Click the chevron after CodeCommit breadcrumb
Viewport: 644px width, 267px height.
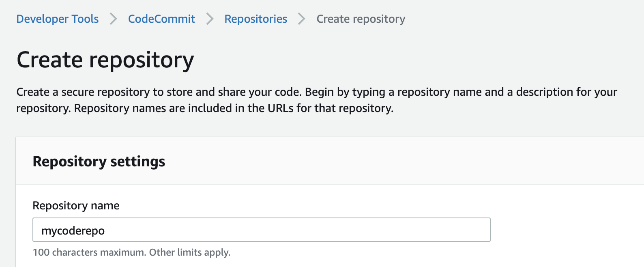tap(210, 19)
